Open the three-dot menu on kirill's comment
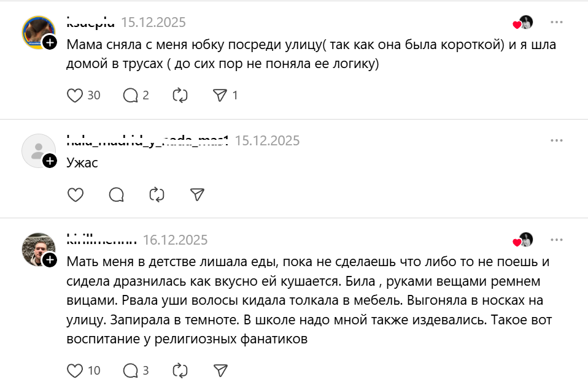Image resolution: width=588 pixels, height=382 pixels. click(x=556, y=240)
